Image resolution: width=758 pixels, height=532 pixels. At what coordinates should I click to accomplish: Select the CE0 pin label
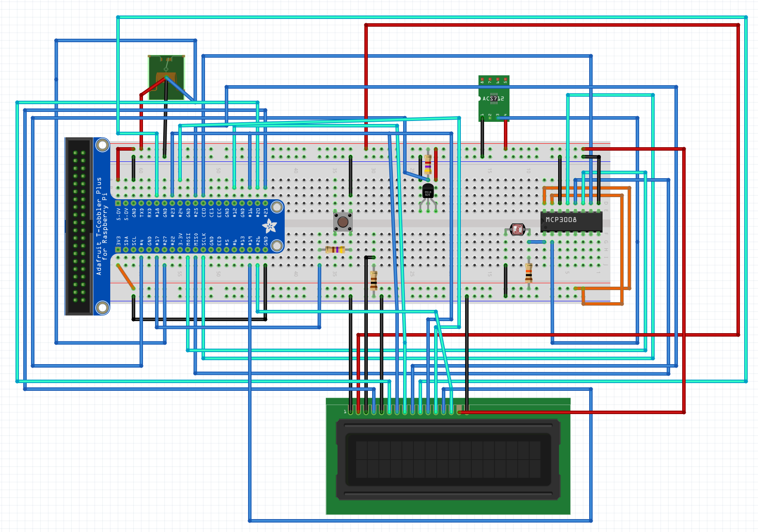pos(203,212)
